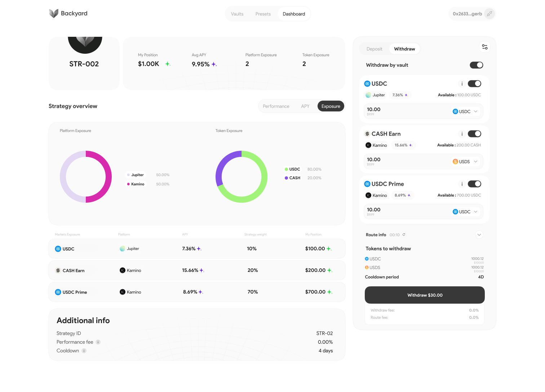
Task: Click the Jupiter platform icon in strategy table
Action: [122, 248]
